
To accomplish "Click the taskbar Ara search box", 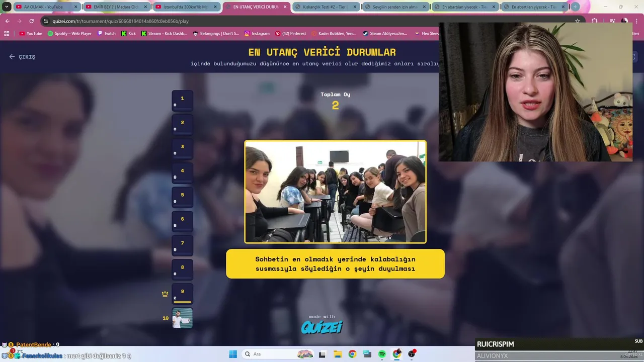I will pyautogui.click(x=278, y=354).
